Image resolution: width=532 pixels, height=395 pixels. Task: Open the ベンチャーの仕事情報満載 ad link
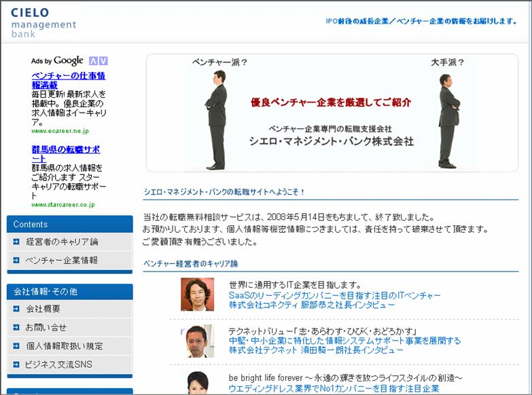click(x=69, y=80)
